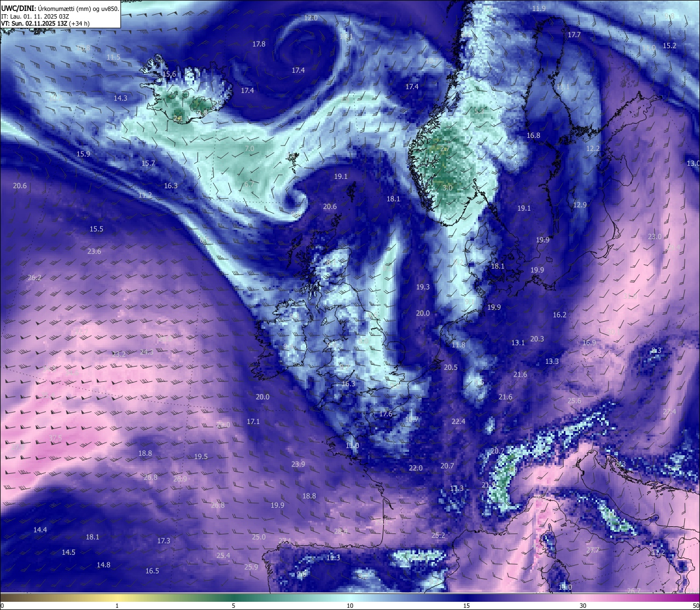
Task: Click the init time 'IT: Lau. 01. 11. 2025 03Z'
Action: (x=35, y=16)
